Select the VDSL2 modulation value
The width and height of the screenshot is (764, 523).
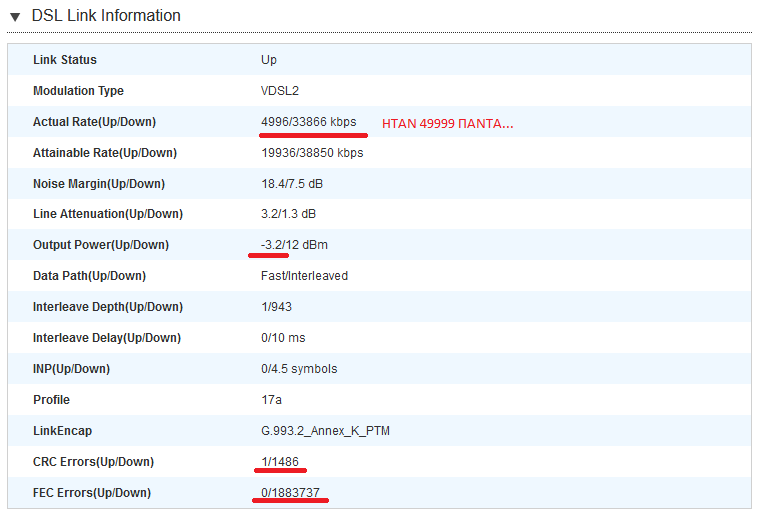pos(280,91)
